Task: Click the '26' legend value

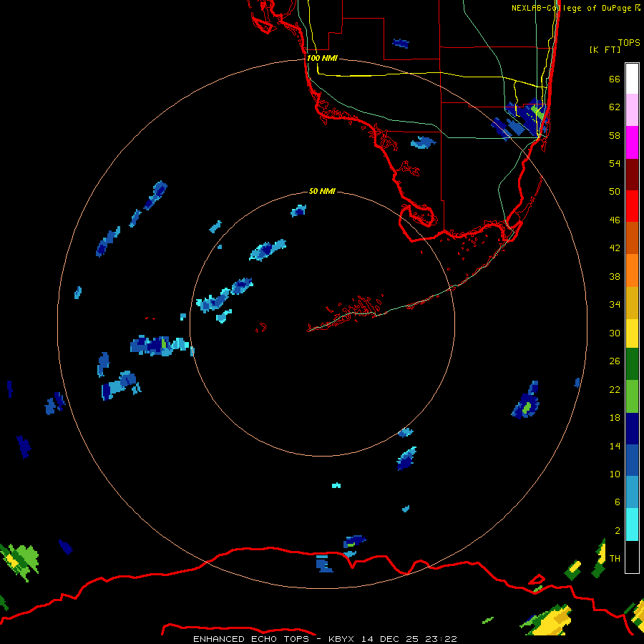Action: pyautogui.click(x=615, y=361)
